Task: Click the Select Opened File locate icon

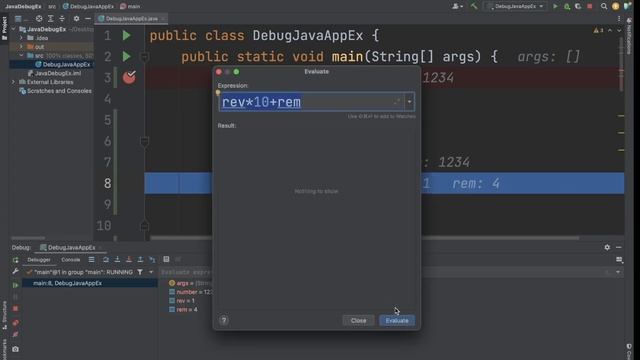Action: tap(39, 18)
